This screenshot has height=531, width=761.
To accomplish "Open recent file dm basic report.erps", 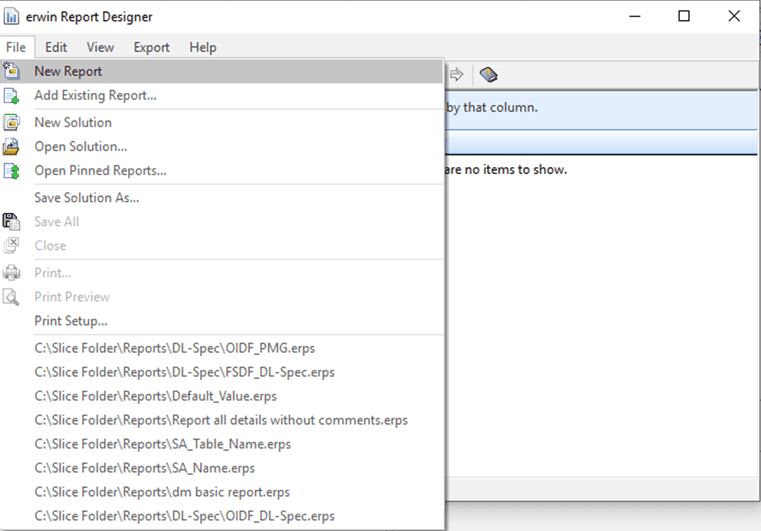I will tap(222, 492).
